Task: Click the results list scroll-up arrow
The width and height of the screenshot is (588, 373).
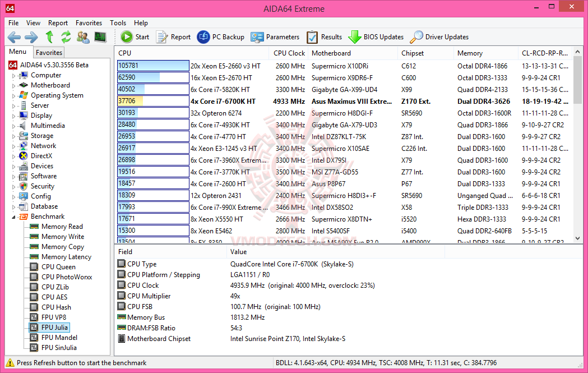Action: pos(577,52)
